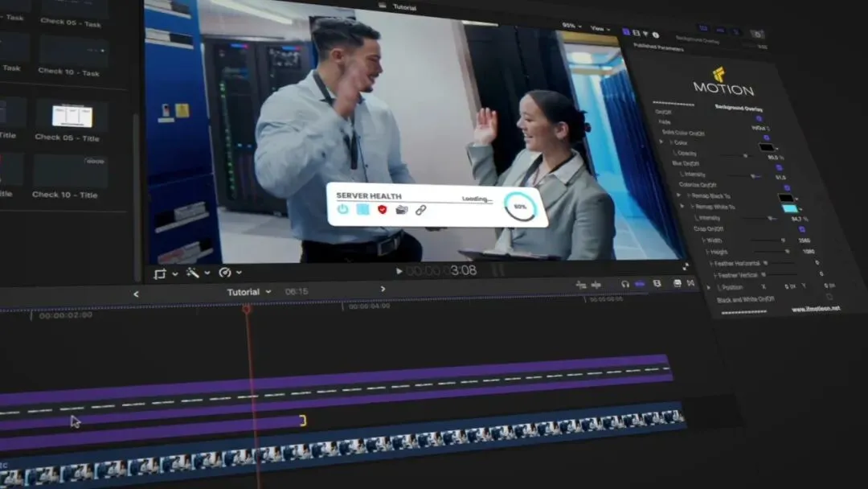The height and width of the screenshot is (489, 868).
Task: Click third workspace layout icon at top right
Action: 737,31
